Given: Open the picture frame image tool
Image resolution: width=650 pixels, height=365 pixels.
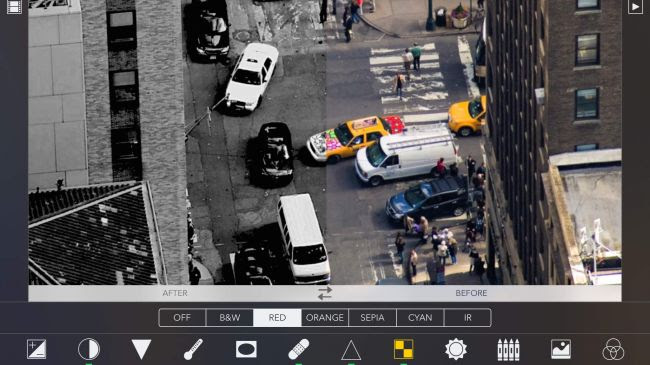Looking at the screenshot, I should tap(561, 349).
